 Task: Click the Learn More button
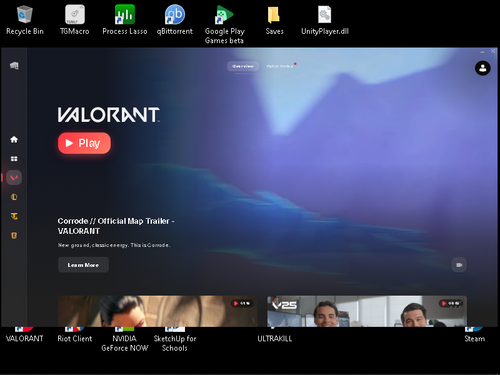point(83,265)
